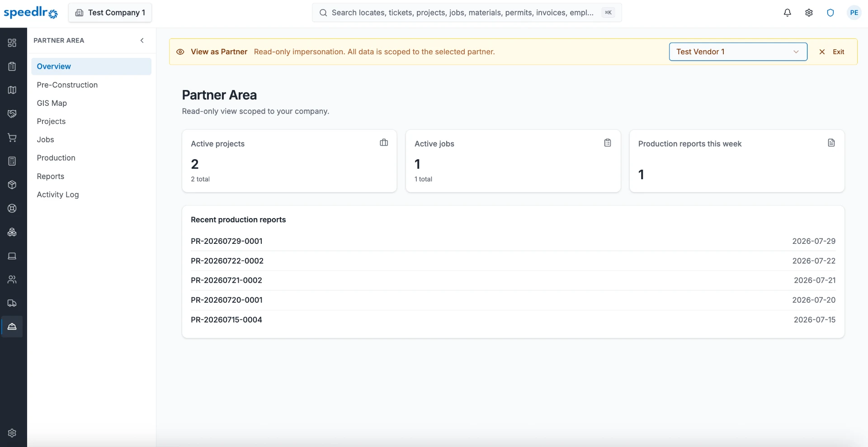Screen dimensions: 868x447
Task: Select the hard hat partner icon in rail
Action: (12, 326)
